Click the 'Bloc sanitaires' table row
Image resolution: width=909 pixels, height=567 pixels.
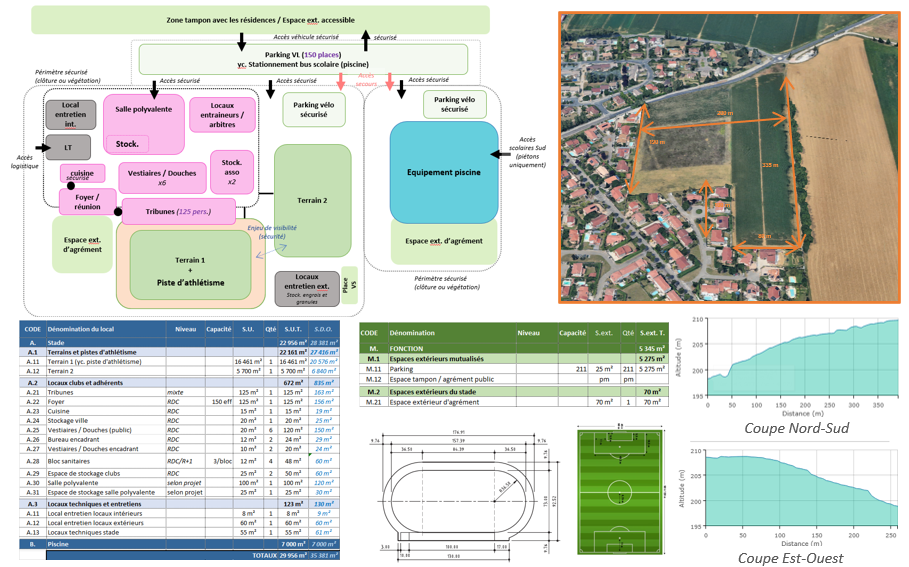[179, 461]
